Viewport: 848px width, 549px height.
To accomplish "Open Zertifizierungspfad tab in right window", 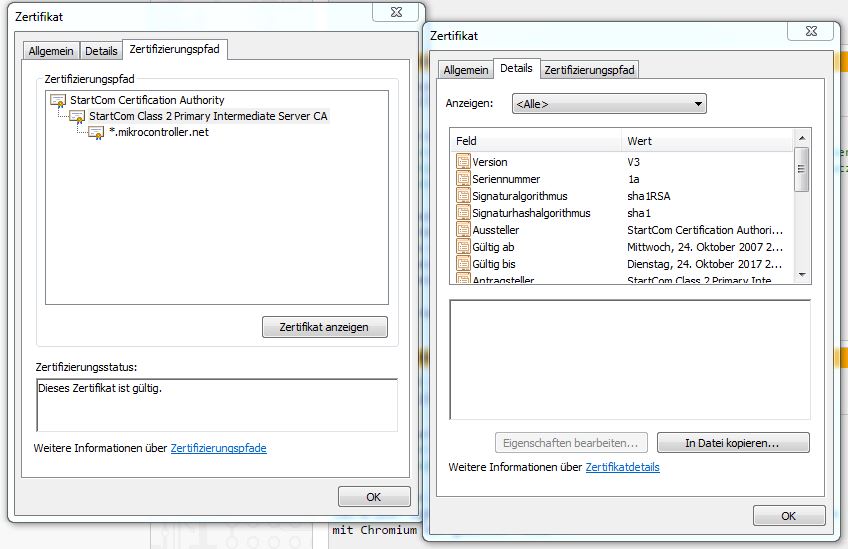I will click(x=589, y=70).
